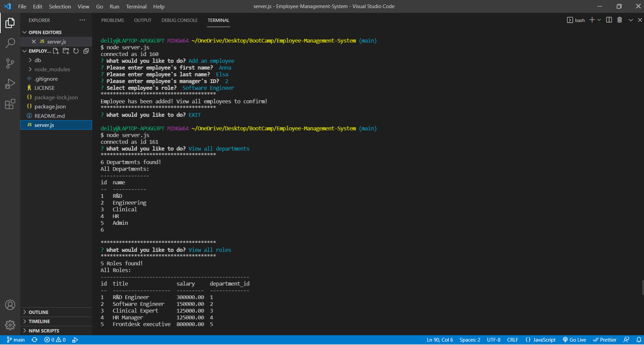Open the Manage settings gear
Screen dimensions: 644x345
pyautogui.click(x=10, y=325)
